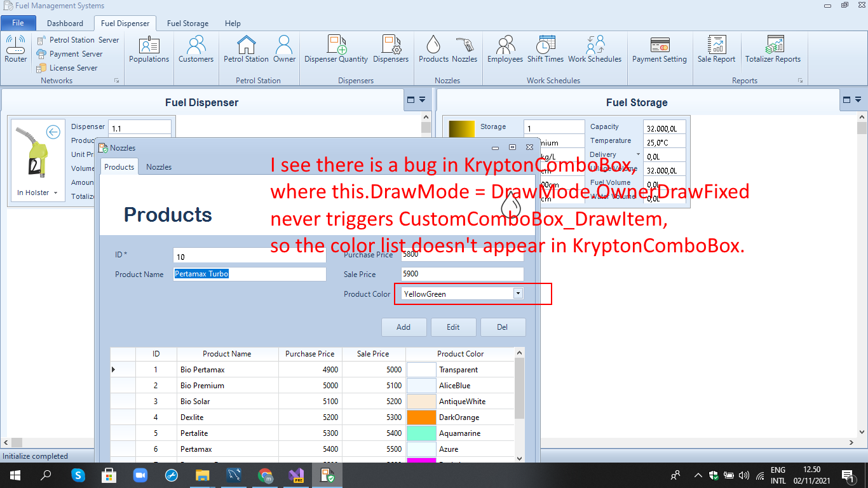Click the Add button
The height and width of the screenshot is (488, 868).
coord(403,327)
